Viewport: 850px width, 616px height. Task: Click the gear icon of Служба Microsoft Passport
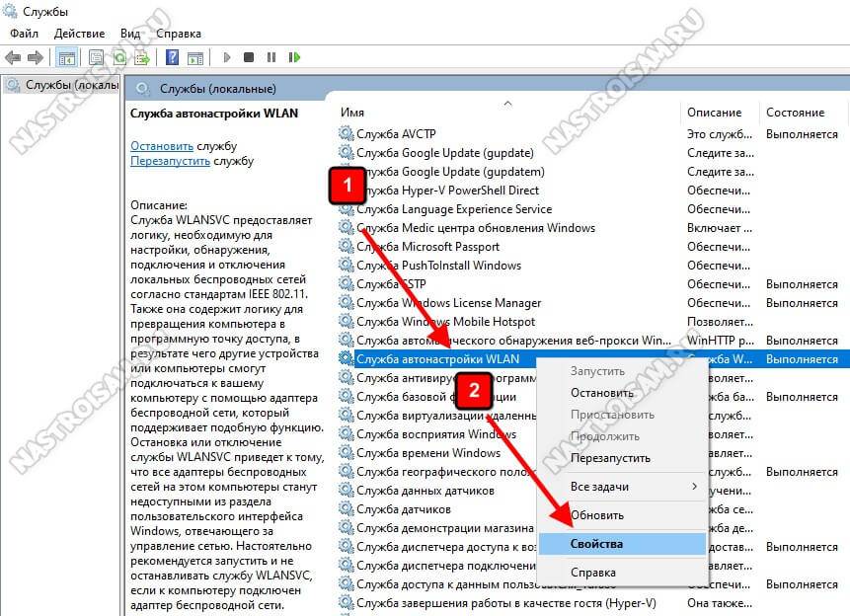coord(346,246)
